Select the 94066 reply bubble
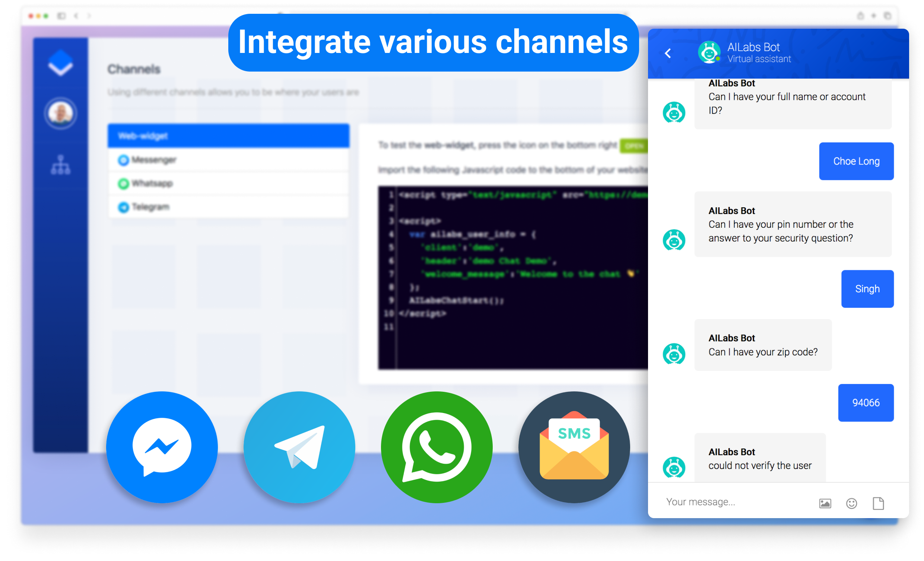This screenshot has height=561, width=924. [866, 403]
